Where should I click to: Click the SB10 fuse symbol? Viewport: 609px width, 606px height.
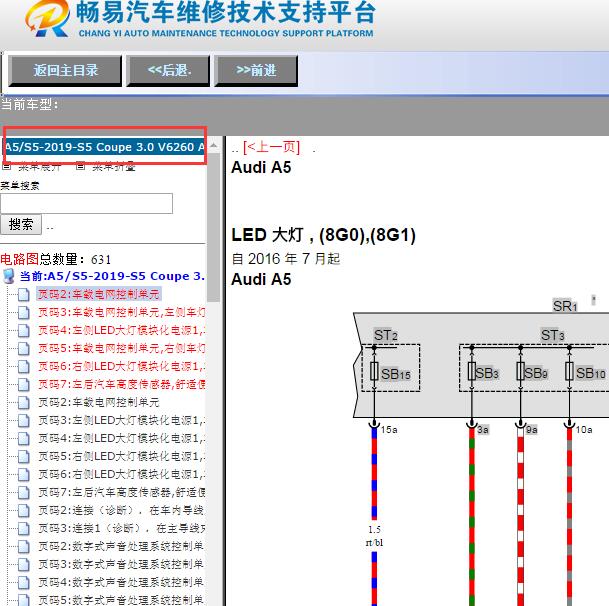569,371
